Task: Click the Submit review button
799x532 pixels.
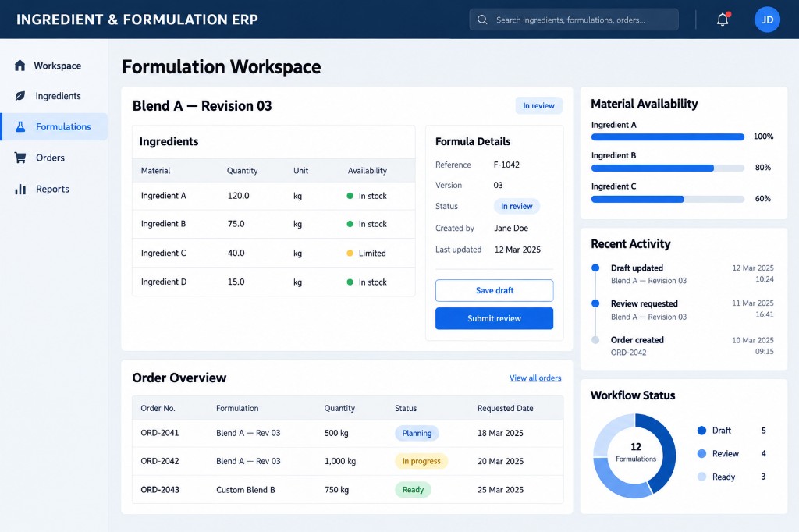Action: point(494,318)
